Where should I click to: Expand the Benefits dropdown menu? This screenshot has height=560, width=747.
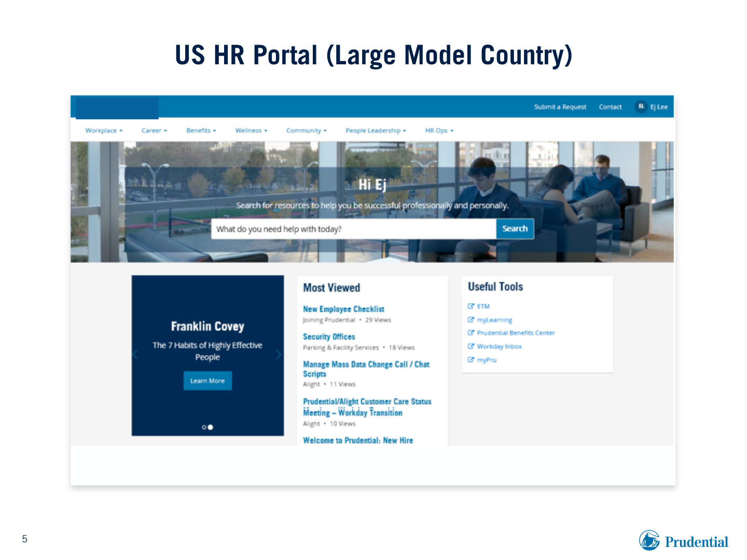tap(201, 131)
